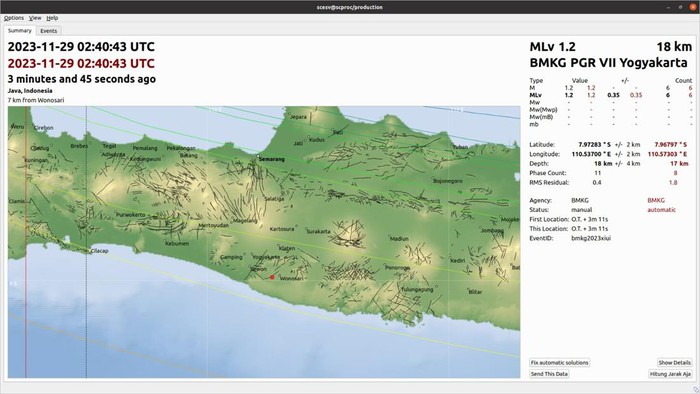Click the latitude value 7.97283 ° S

click(x=594, y=145)
